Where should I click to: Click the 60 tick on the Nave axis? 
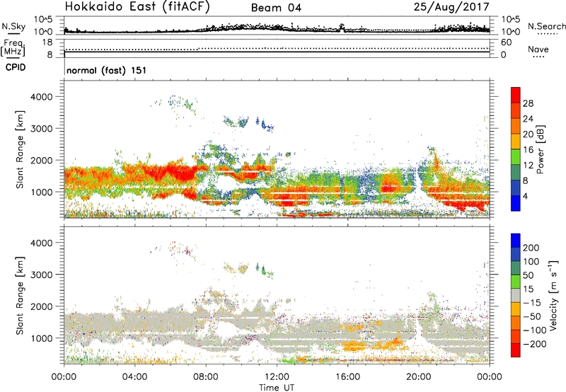click(506, 42)
